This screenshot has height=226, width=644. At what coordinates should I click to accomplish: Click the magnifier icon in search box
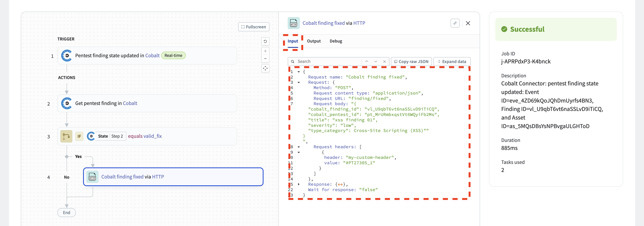pyautogui.click(x=293, y=62)
